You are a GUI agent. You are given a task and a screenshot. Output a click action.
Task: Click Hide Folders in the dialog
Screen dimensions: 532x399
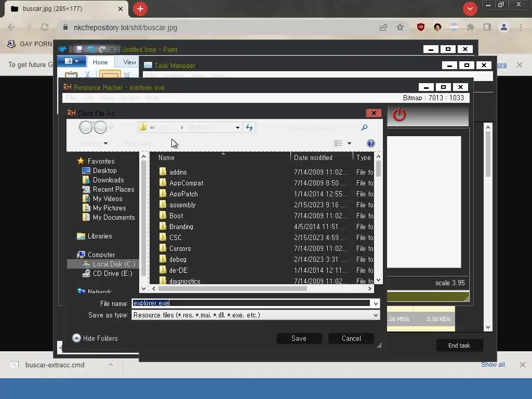pos(96,338)
